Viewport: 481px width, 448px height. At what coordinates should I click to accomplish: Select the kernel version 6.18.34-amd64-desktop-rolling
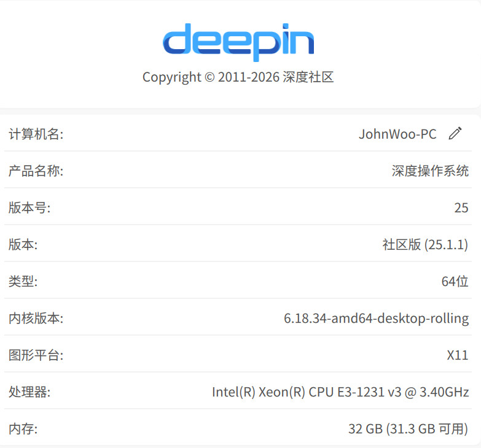pyautogui.click(x=376, y=319)
